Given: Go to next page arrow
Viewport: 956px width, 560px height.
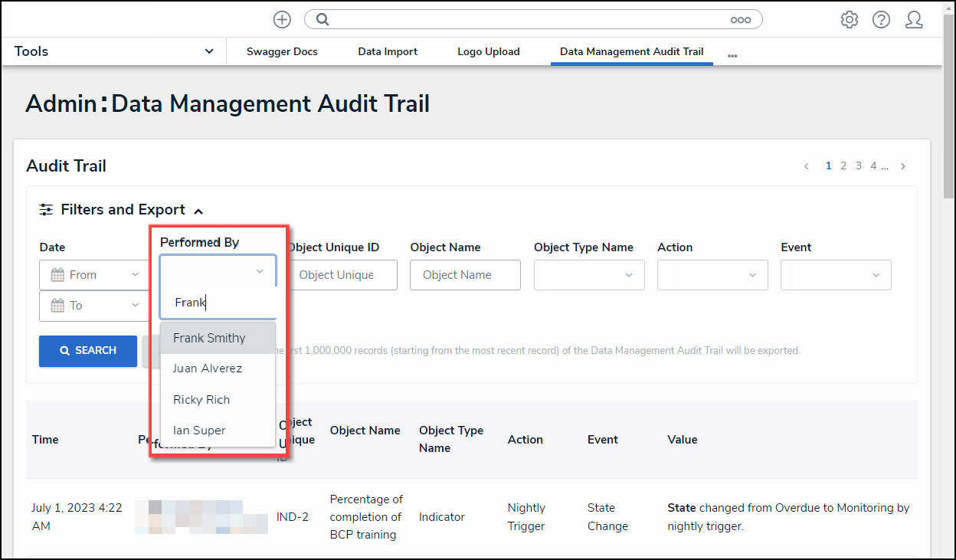Looking at the screenshot, I should pos(903,166).
